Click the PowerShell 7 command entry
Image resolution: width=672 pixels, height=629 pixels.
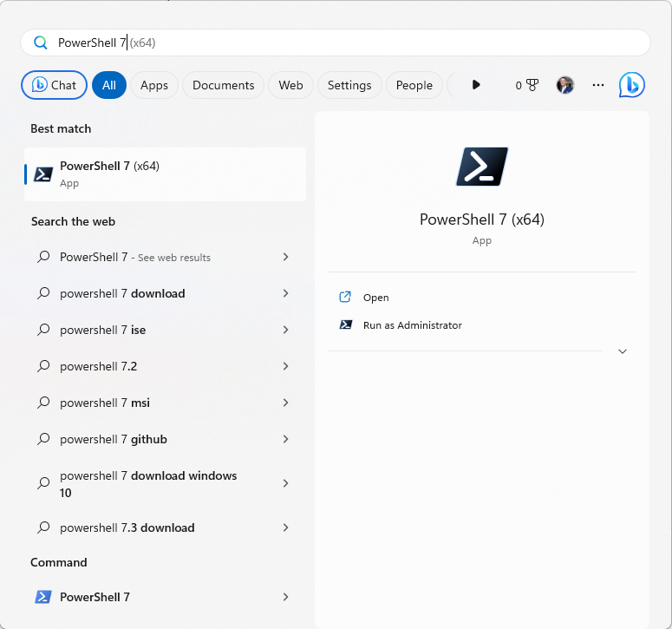click(165, 597)
